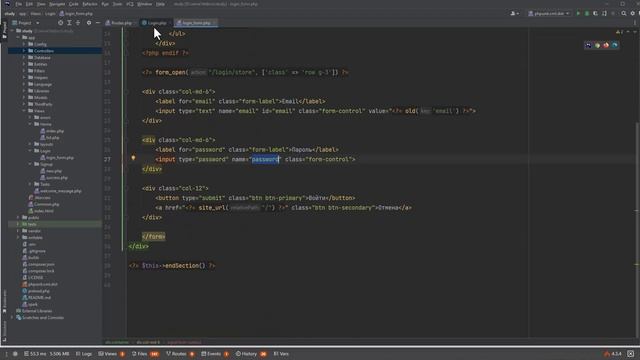The image size is (640, 360).
Task: Open debug toolbar History panel
Action: (x=251, y=354)
